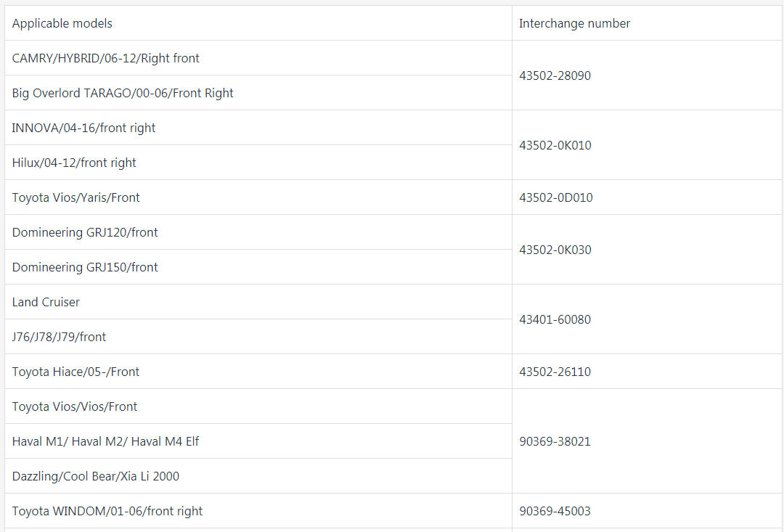The height and width of the screenshot is (532, 784).
Task: Select the Haval M1/ Haval M2 row
Action: tap(258, 441)
